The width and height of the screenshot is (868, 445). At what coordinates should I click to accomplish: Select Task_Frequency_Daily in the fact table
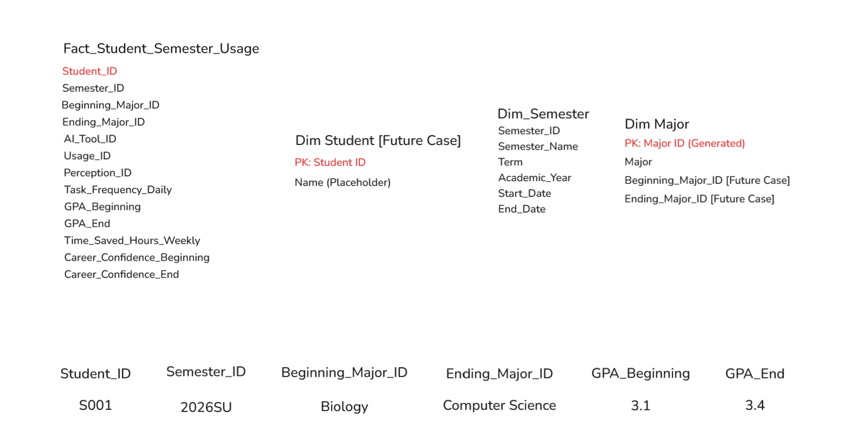pos(118,190)
